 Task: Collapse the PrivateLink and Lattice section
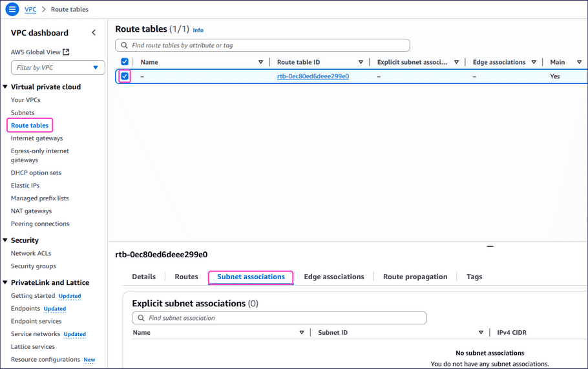click(x=5, y=282)
